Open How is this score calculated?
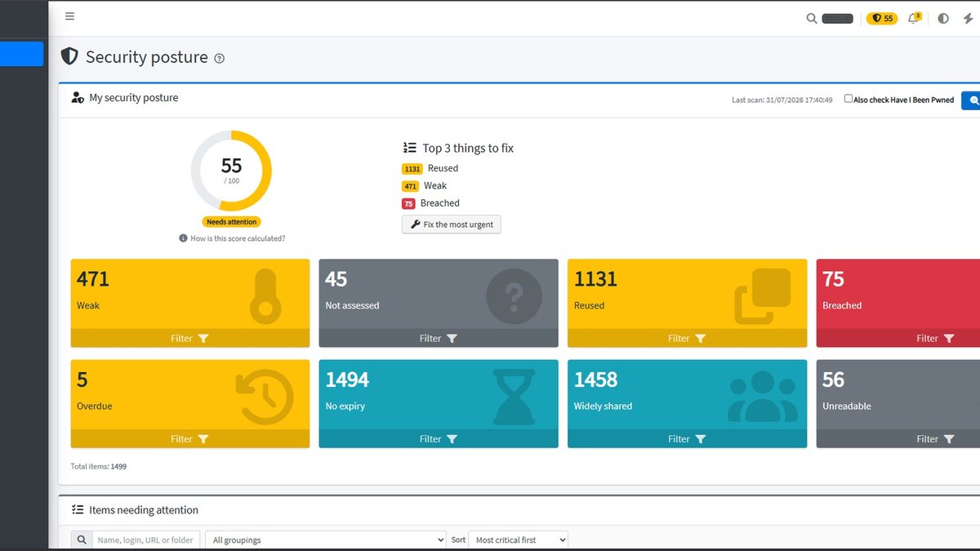This screenshot has width=980, height=551. point(238,238)
